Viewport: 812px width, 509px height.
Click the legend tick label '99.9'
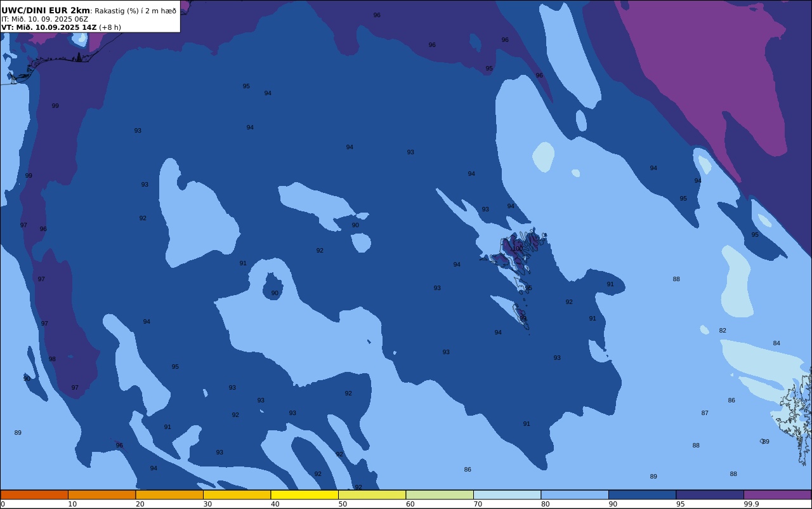click(x=751, y=504)
